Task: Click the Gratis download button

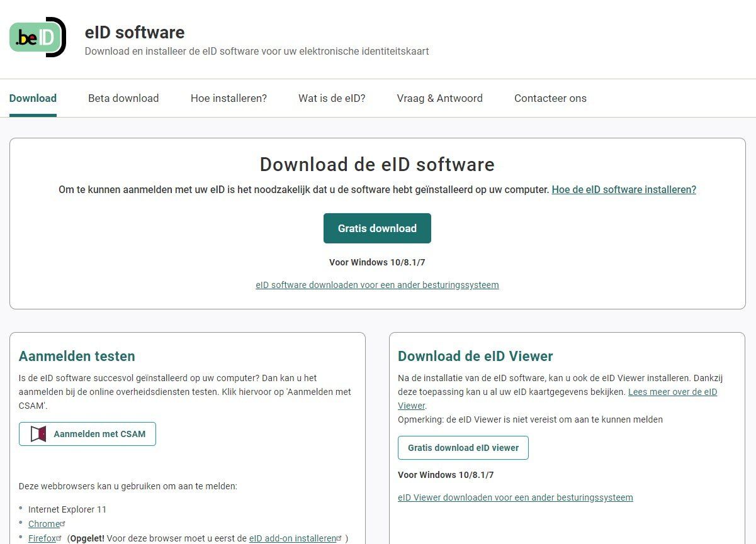Action: coord(377,228)
